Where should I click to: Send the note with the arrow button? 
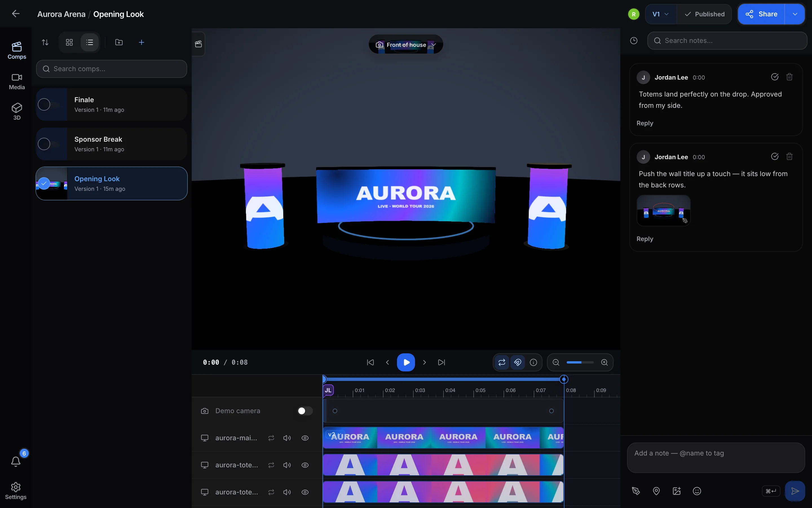point(795,491)
